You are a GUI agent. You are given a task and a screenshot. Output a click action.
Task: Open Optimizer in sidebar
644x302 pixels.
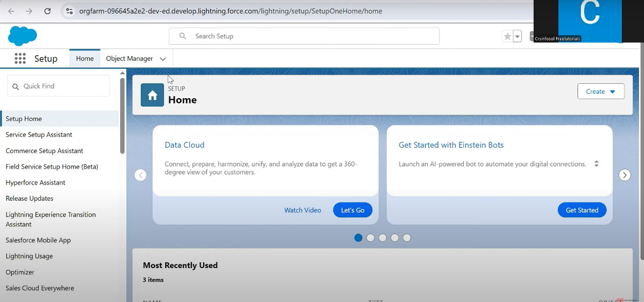click(20, 272)
